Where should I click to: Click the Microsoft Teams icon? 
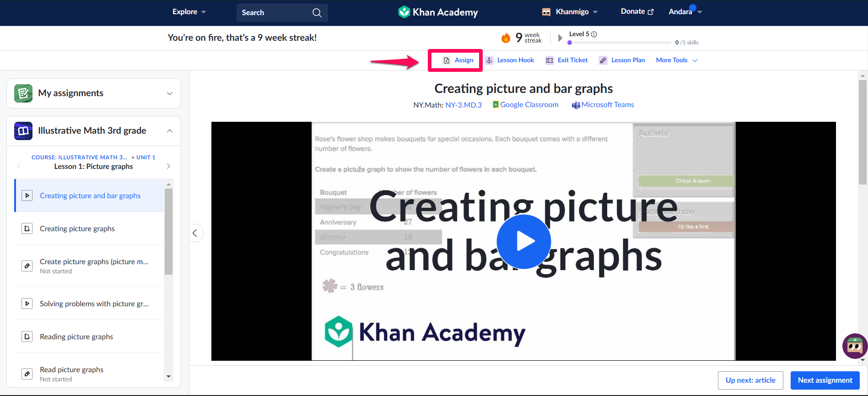point(576,105)
